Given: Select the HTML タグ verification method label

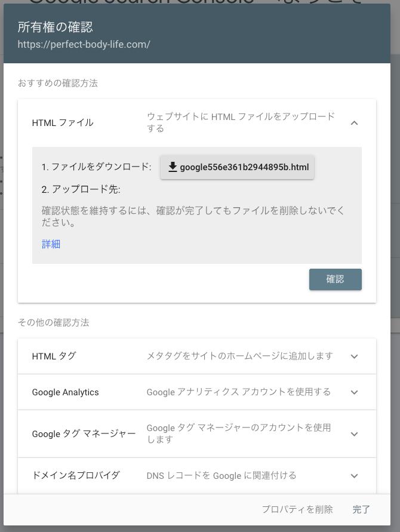Looking at the screenshot, I should tap(54, 356).
